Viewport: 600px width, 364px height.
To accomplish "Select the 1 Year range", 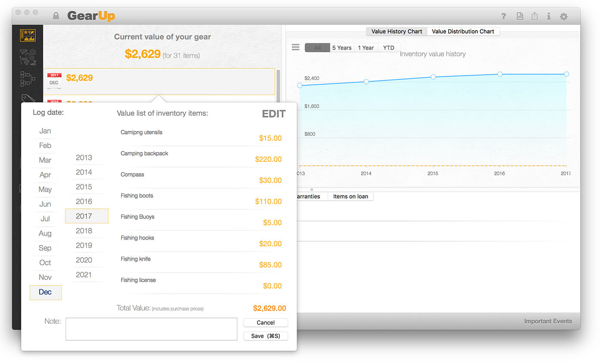I will click(x=366, y=48).
